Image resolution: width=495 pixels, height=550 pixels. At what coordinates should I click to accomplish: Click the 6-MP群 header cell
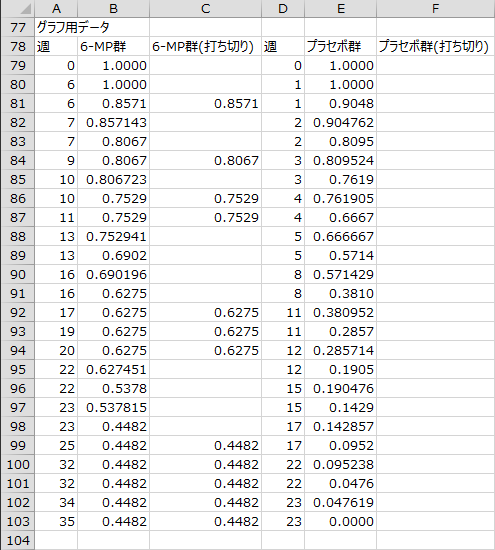point(113,46)
